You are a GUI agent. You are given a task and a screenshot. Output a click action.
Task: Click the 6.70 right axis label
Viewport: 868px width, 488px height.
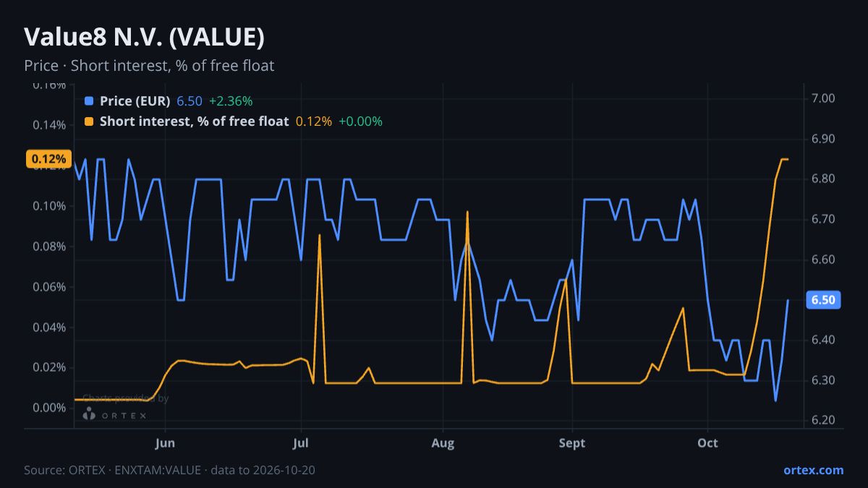click(825, 219)
